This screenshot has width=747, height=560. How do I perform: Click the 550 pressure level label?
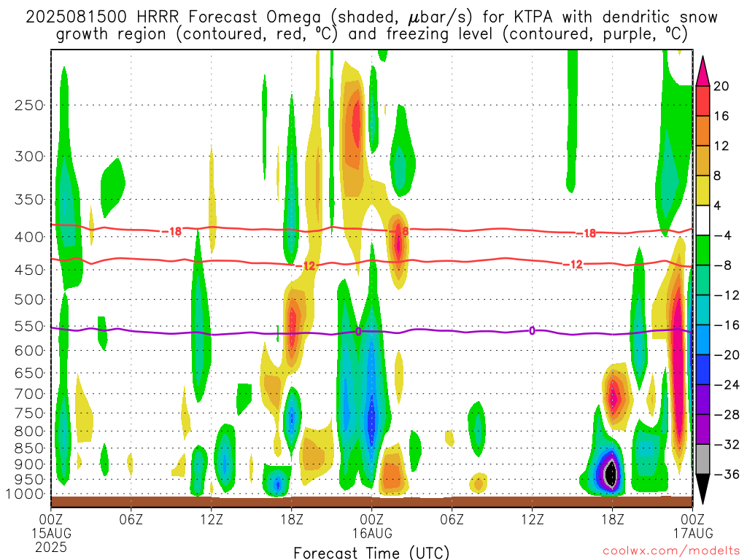click(x=29, y=326)
